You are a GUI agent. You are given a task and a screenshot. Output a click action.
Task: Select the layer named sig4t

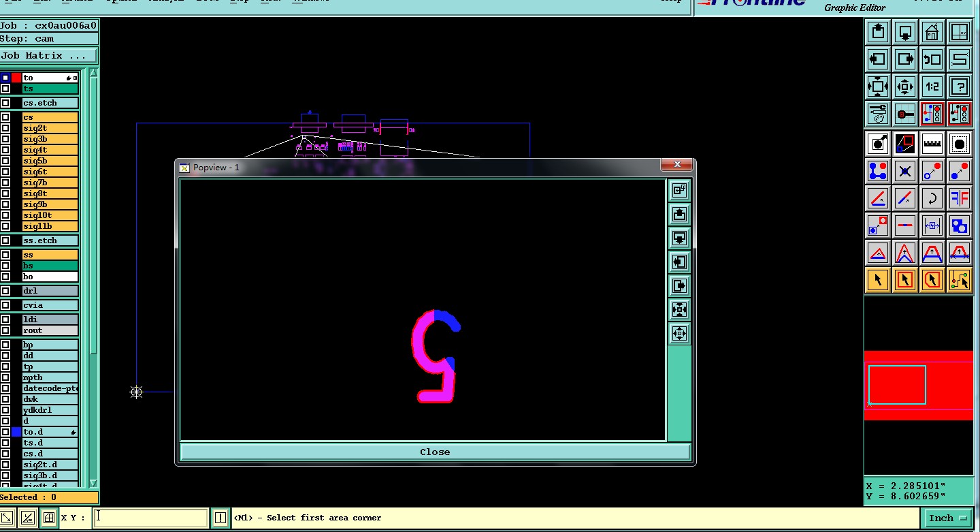coord(50,150)
